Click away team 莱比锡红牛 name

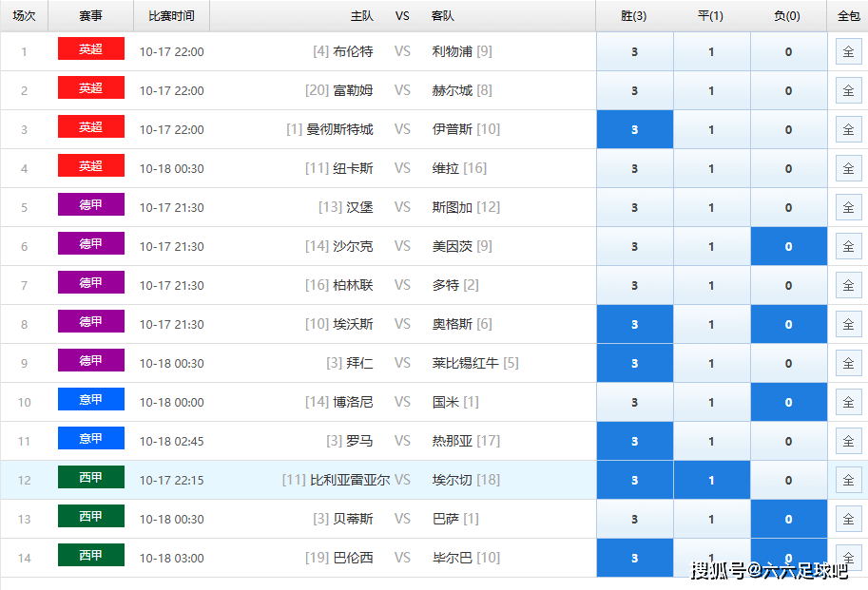pyautogui.click(x=466, y=363)
